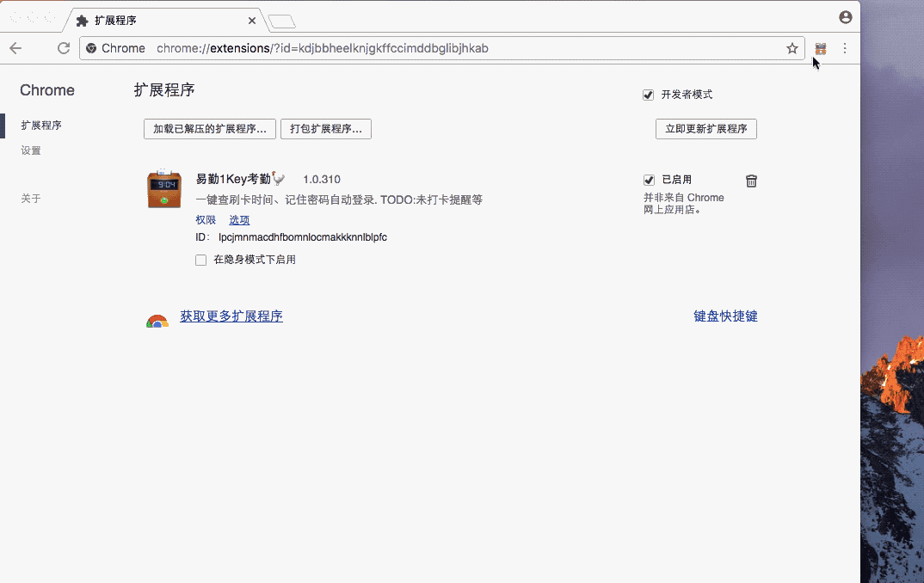The height and width of the screenshot is (583, 924).
Task: Enable 在隐身模式下启用 checkbox
Action: click(x=201, y=260)
